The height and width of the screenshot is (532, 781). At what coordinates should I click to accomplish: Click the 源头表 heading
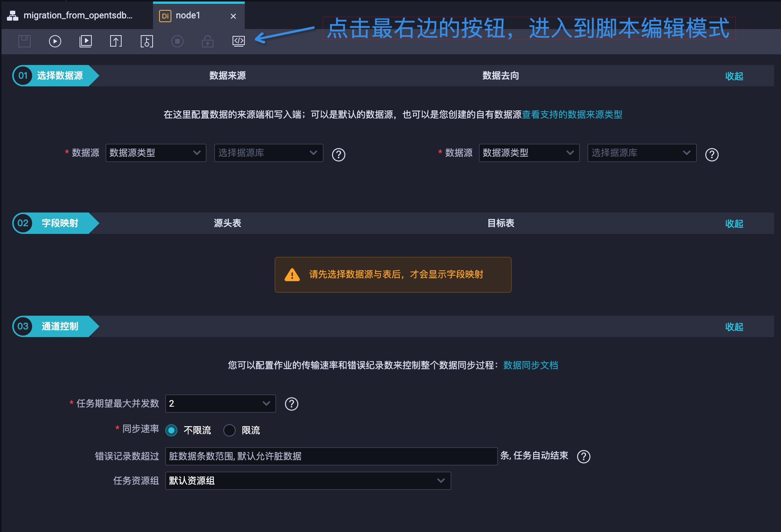pyautogui.click(x=228, y=223)
